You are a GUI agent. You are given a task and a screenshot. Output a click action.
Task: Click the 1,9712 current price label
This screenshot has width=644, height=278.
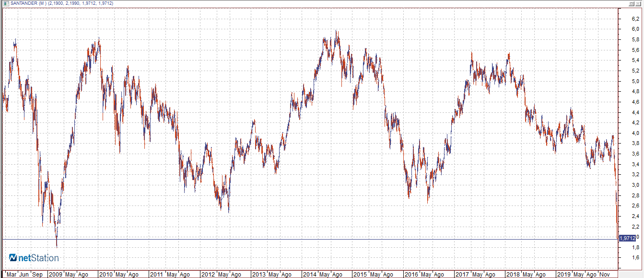(628, 238)
